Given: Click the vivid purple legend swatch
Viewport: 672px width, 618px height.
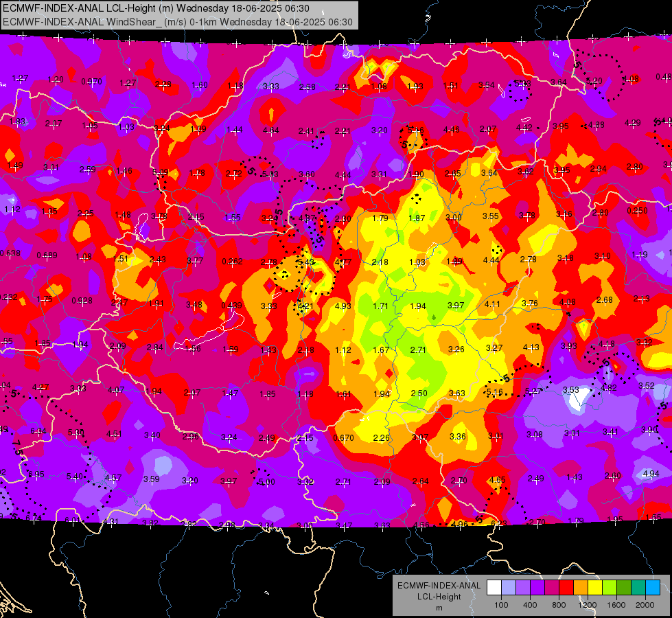Looking at the screenshot, I should click(537, 588).
